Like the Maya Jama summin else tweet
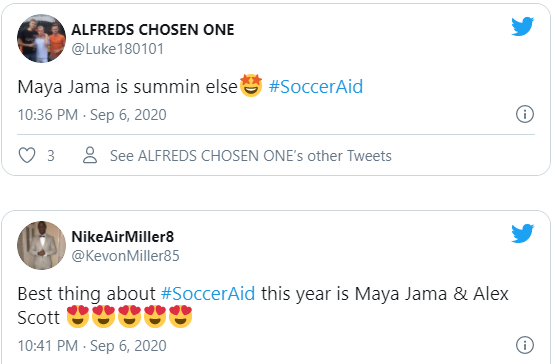The width and height of the screenshot is (555, 364). pos(27,155)
